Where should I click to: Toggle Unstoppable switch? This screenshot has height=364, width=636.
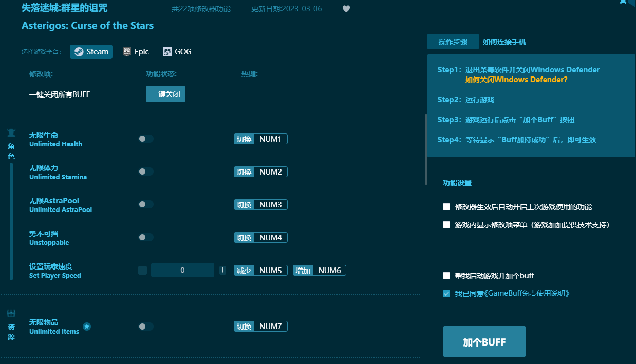pos(146,237)
